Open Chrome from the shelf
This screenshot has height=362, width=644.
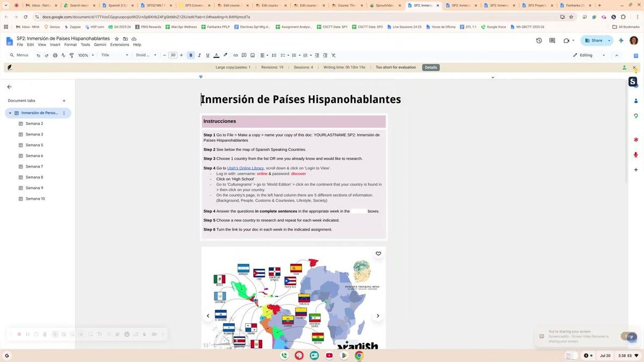pos(359,356)
